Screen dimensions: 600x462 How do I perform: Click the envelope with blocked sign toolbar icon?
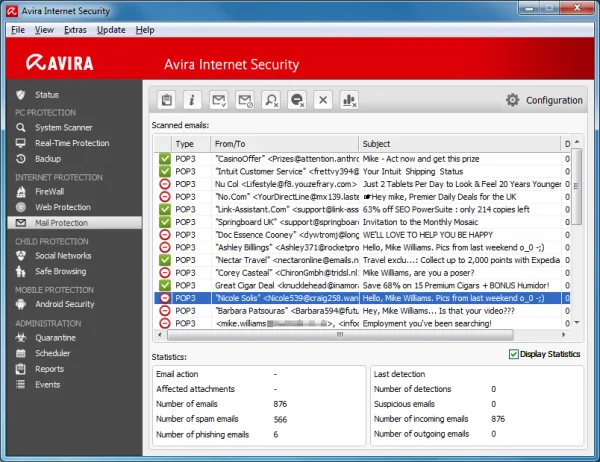[245, 100]
